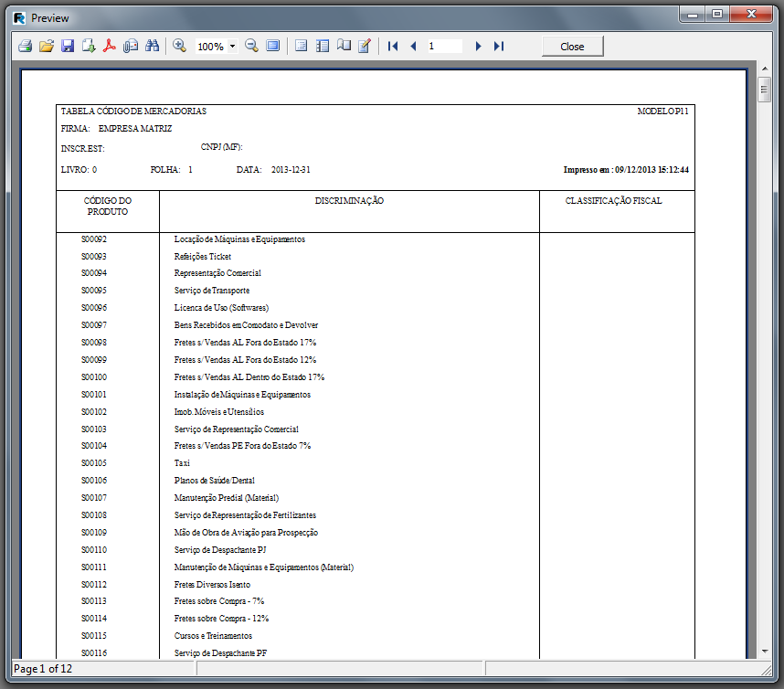Click 'Fretes sobre Compra - 12%' description
Image resolution: width=784 pixels, height=689 pixels.
[x=221, y=619]
